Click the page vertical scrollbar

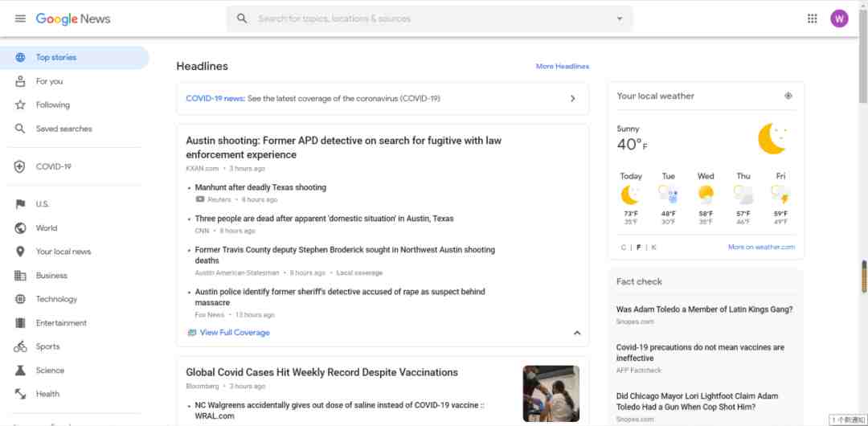point(863,277)
